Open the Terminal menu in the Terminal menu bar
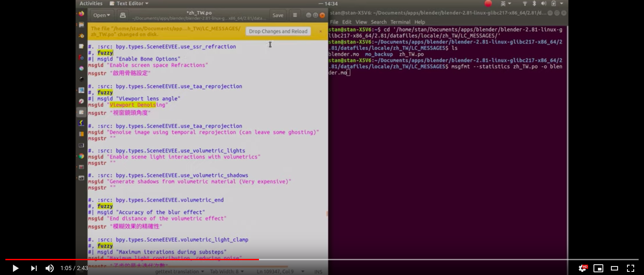 (x=400, y=22)
